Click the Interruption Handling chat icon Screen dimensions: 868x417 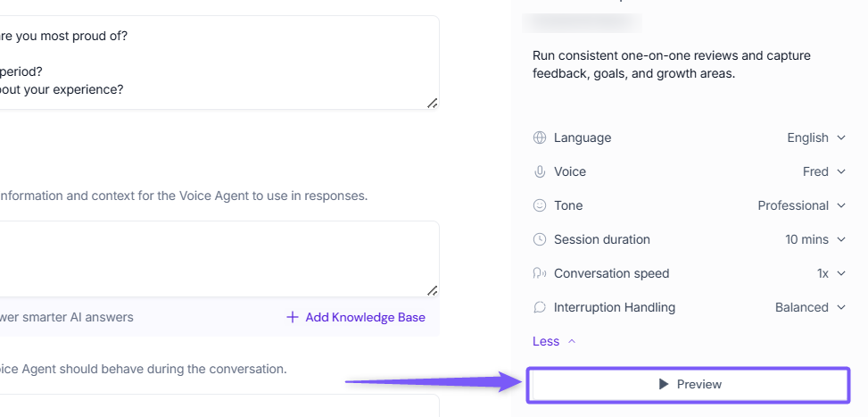pos(539,307)
